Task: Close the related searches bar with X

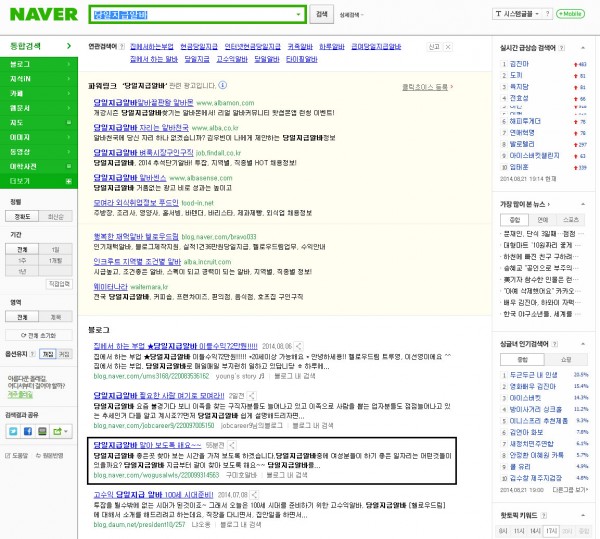Action: click(x=448, y=47)
